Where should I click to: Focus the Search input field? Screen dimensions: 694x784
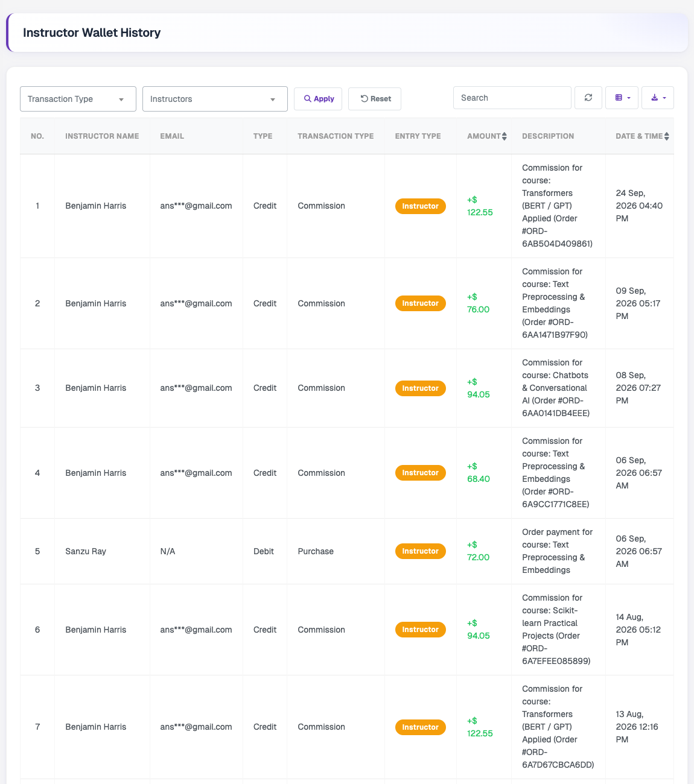[512, 98]
